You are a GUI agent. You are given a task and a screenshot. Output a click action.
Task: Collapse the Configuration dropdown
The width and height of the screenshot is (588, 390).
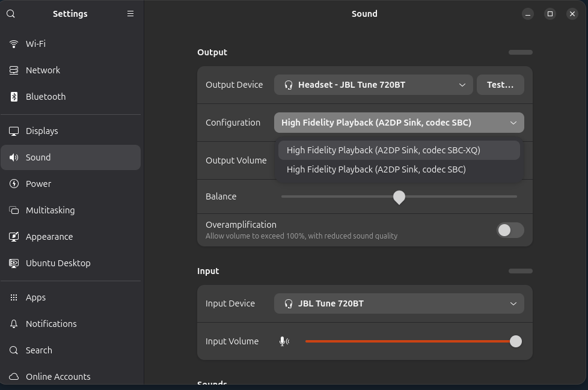tap(399, 123)
